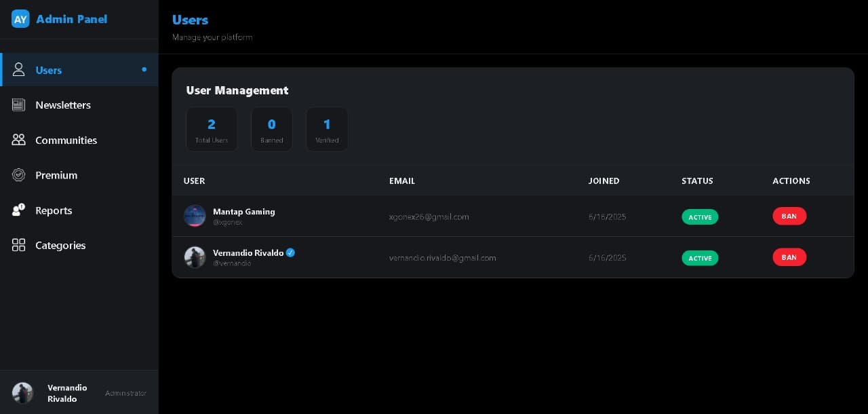
Task: Click the Reports icon in sidebar
Action: click(19, 210)
